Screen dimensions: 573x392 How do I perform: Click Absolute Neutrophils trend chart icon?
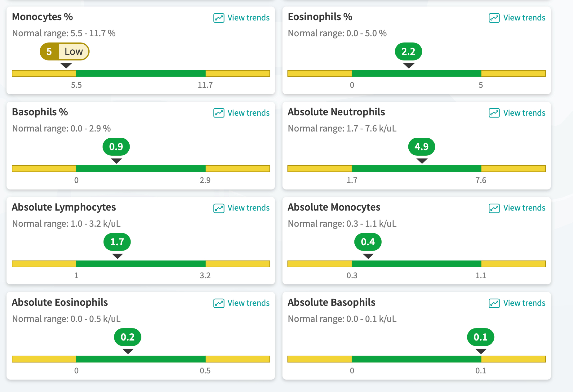pos(494,113)
